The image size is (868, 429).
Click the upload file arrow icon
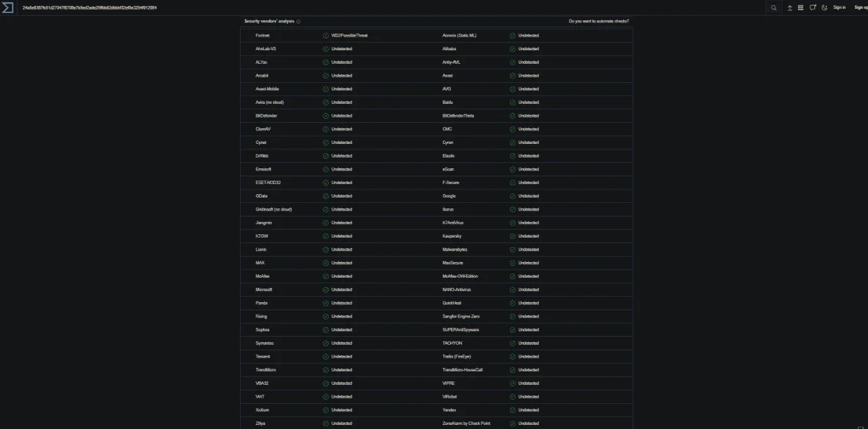[x=789, y=7]
